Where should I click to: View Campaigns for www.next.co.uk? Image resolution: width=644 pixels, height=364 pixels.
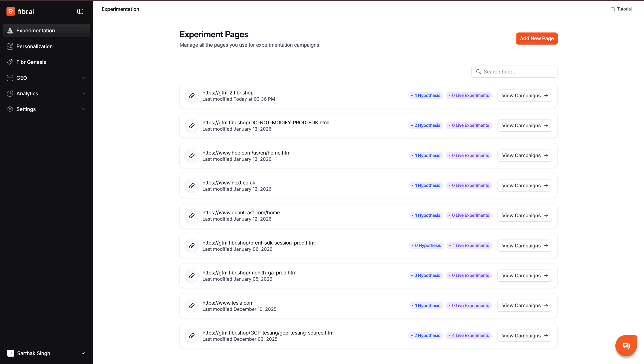click(x=524, y=186)
